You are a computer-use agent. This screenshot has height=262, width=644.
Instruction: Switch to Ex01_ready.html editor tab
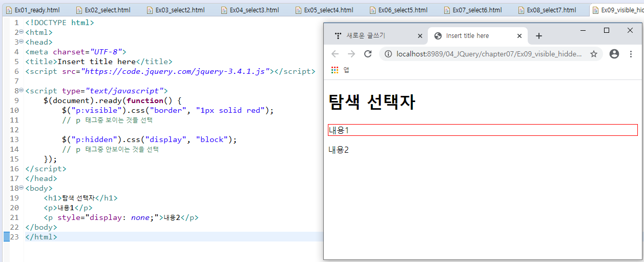click(x=33, y=10)
